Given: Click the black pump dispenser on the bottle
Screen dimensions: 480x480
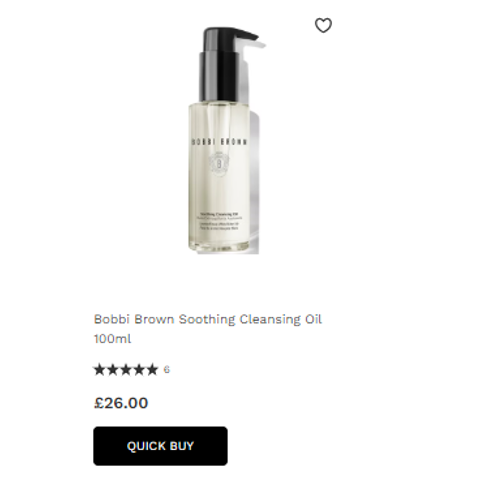Looking at the screenshot, I should coord(227,63).
